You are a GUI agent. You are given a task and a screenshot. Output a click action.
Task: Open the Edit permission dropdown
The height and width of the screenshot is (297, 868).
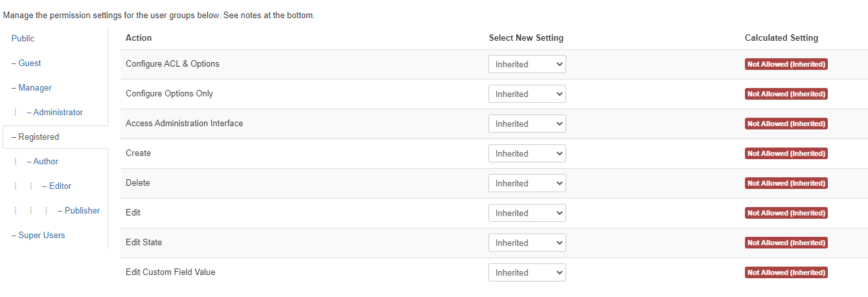tap(527, 214)
